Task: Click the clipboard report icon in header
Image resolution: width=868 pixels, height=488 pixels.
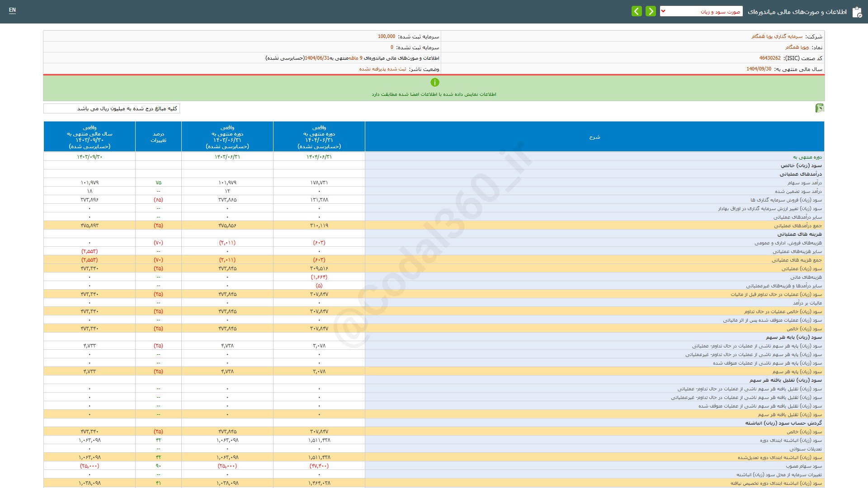Action: (x=857, y=12)
